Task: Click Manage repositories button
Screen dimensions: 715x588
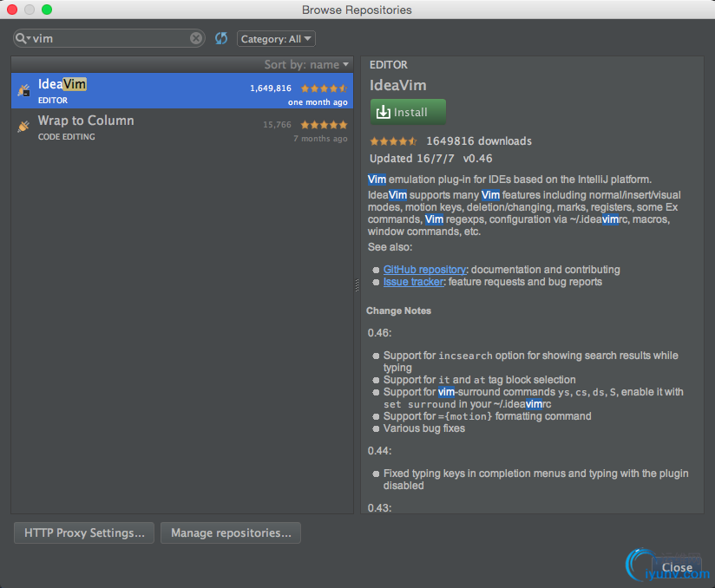Action: pyautogui.click(x=231, y=532)
